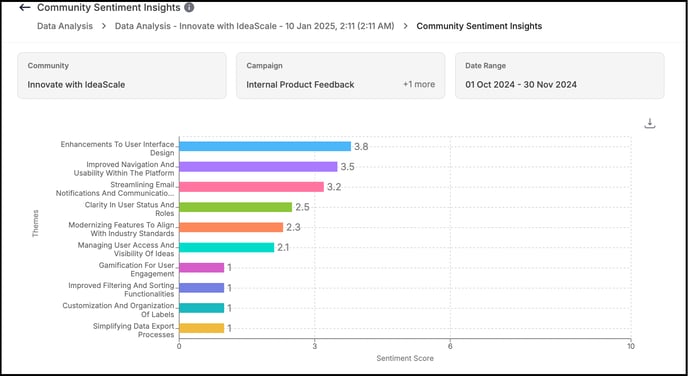Select the yellow Simplifying Data Export bar
The height and width of the screenshot is (376, 688).
[x=202, y=328]
